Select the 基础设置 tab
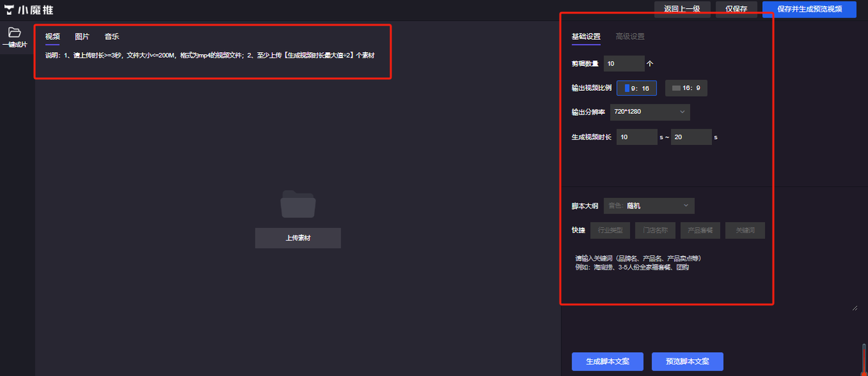This screenshot has width=868, height=376. 586,37
